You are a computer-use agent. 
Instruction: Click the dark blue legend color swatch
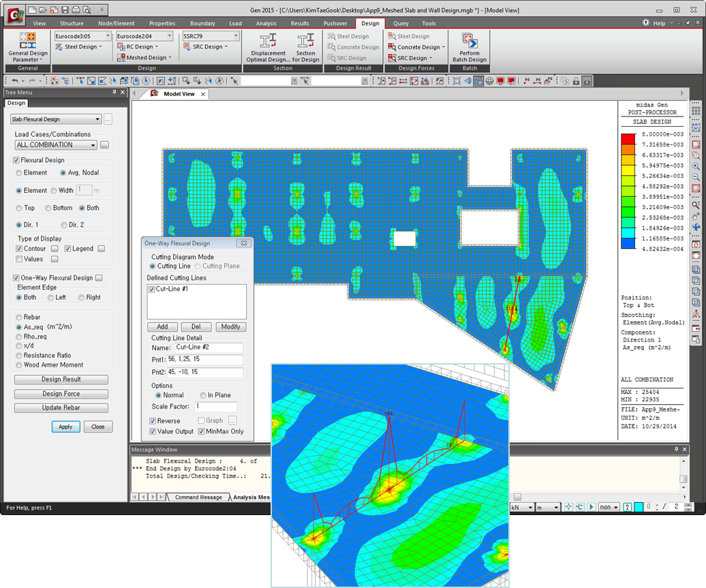coord(628,243)
